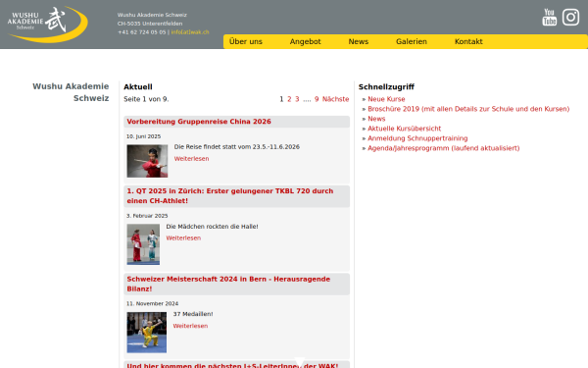The image size is (588, 368).
Task: Click the phone number +41 62 724 05 05
Action: click(x=141, y=32)
